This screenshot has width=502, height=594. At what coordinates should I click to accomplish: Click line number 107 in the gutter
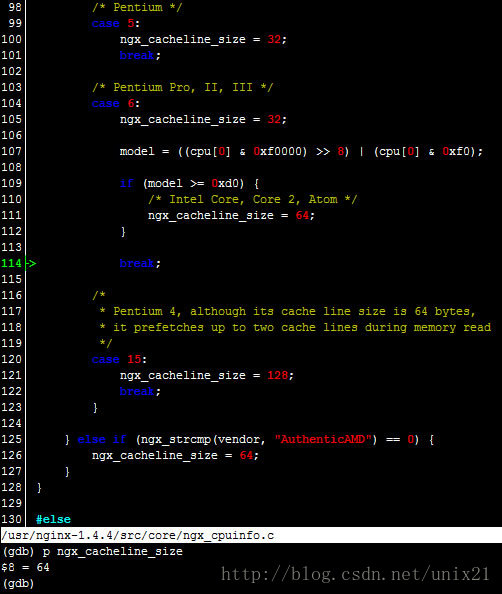[11, 152]
